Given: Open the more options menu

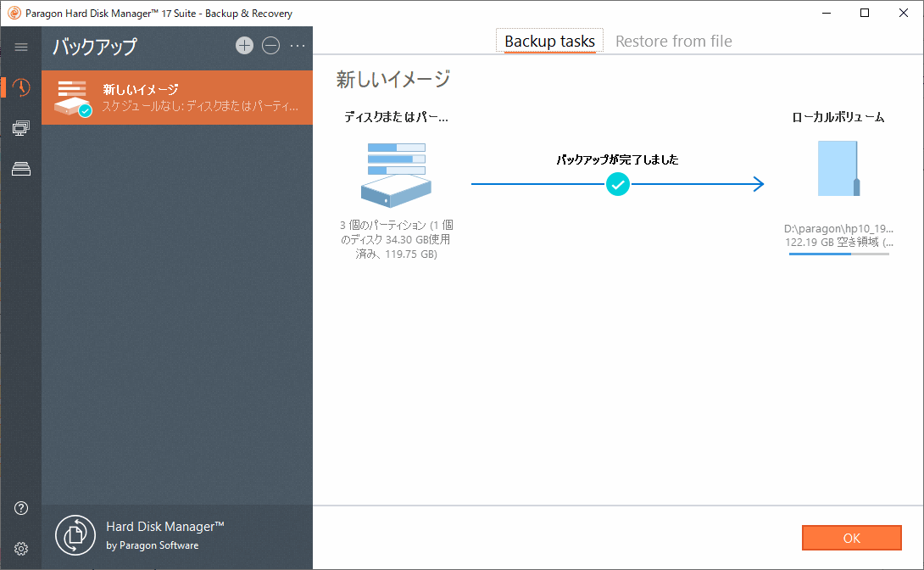Looking at the screenshot, I should pyautogui.click(x=297, y=46).
